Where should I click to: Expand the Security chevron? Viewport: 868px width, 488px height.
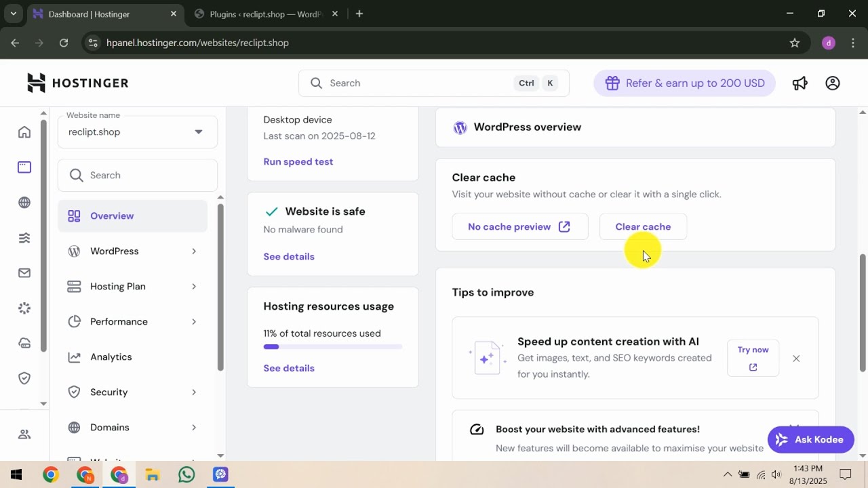194,392
